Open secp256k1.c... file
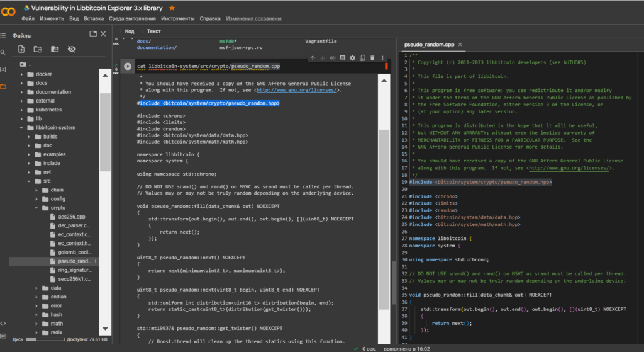 coord(74,279)
